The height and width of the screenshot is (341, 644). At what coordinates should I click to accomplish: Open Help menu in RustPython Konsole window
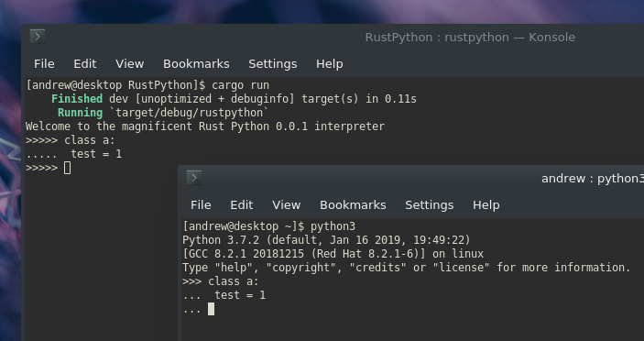330,64
